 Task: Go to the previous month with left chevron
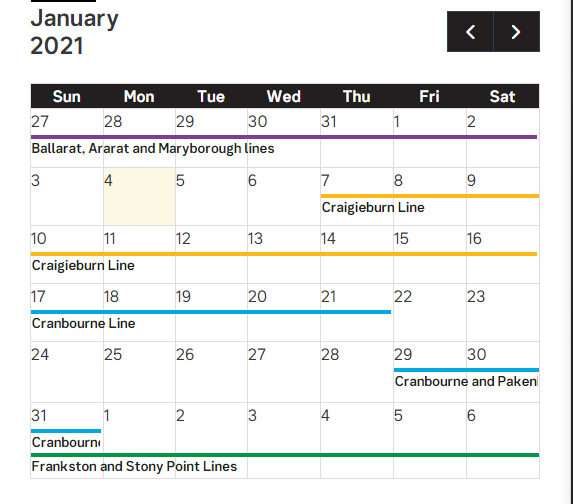(x=470, y=32)
